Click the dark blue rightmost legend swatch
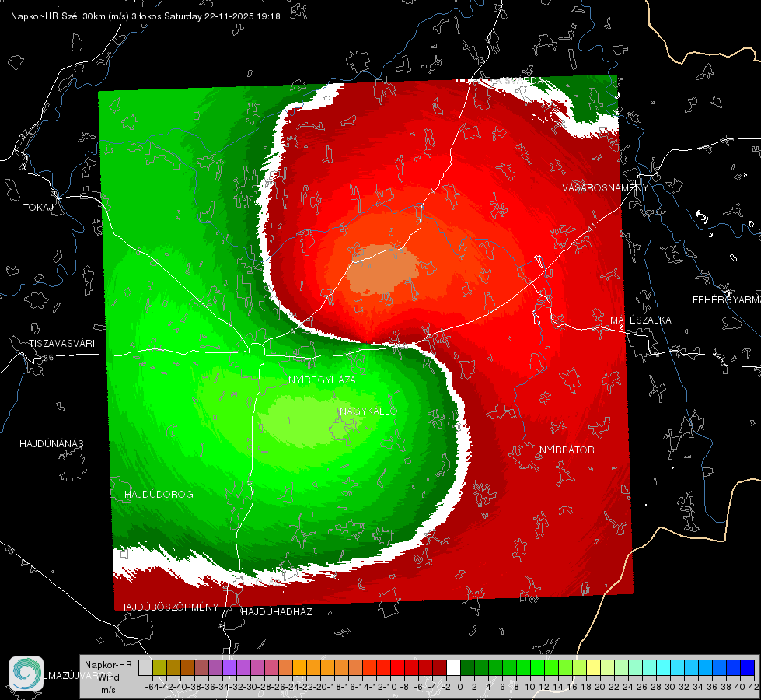761x700 pixels. pos(747,668)
